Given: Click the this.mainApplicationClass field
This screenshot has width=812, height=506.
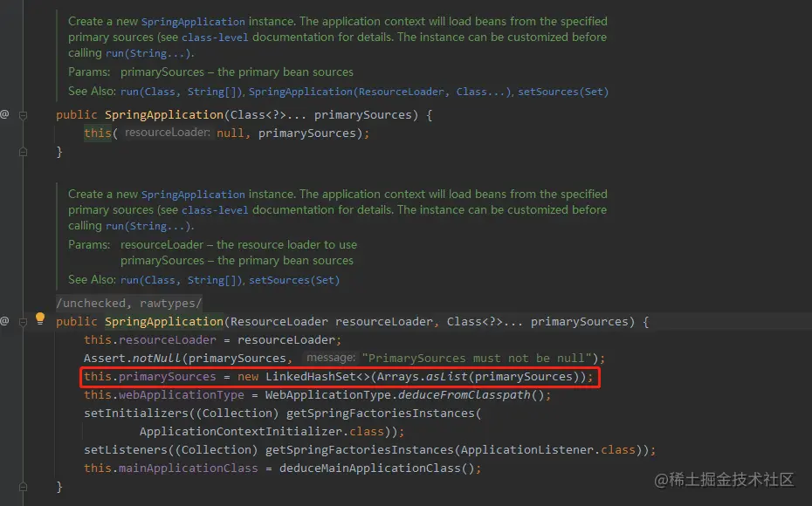Looking at the screenshot, I should [x=171, y=468].
